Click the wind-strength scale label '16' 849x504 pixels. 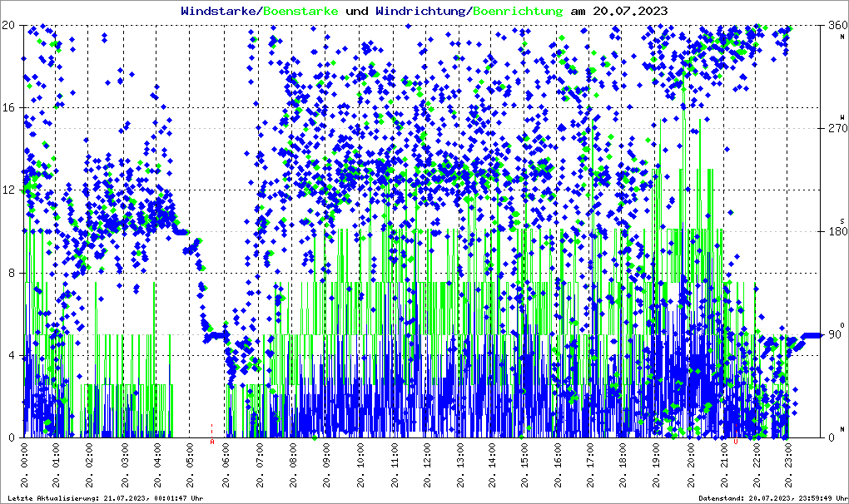(x=8, y=107)
